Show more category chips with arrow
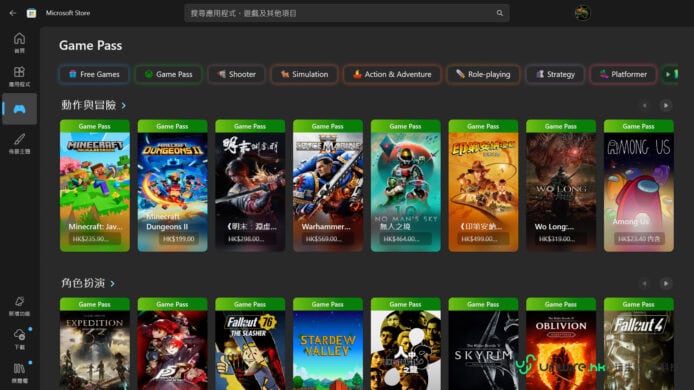The image size is (694, 390). click(x=668, y=74)
